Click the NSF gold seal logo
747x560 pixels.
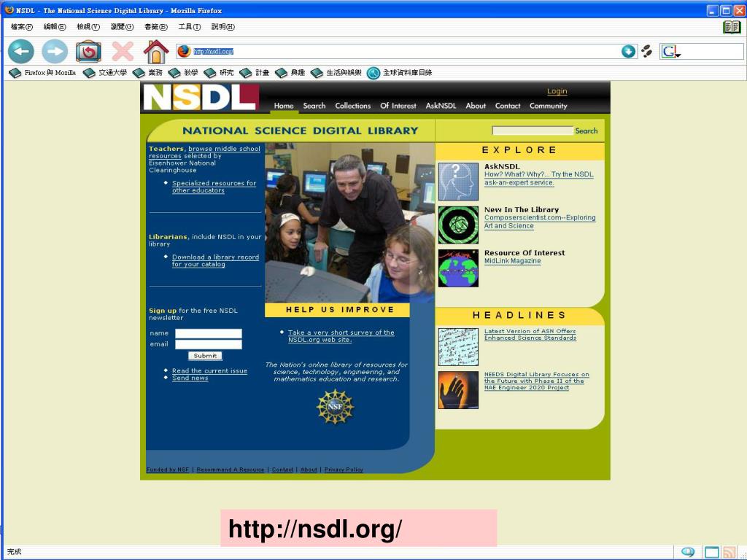pos(336,407)
